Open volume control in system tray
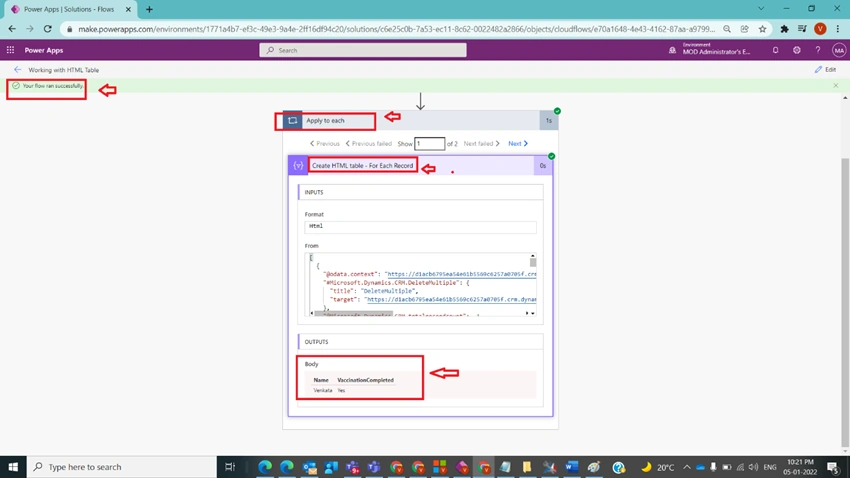Screen dimensions: 850x478 click(754, 467)
